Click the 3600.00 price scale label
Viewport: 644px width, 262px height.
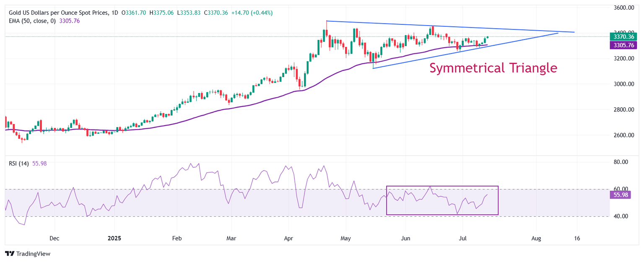tap(624, 8)
